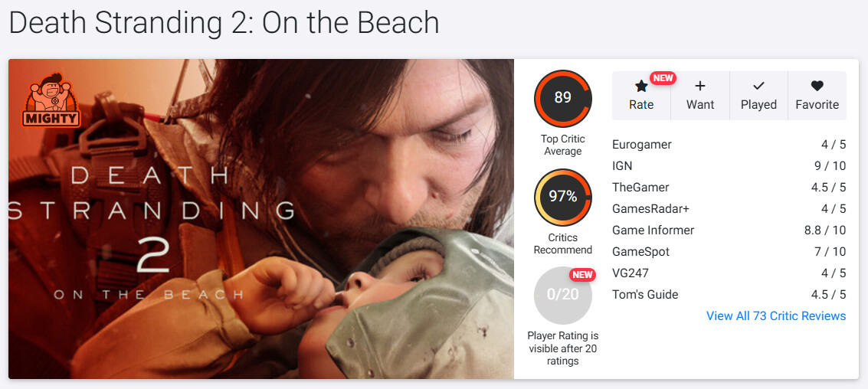Open View All 73 Critic Reviews link
The width and height of the screenshot is (868, 389).
tap(776, 316)
